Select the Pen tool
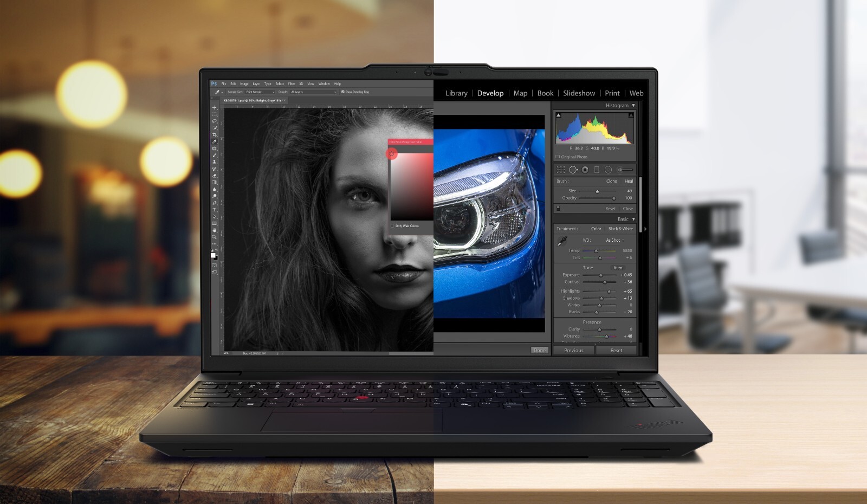 [215, 203]
